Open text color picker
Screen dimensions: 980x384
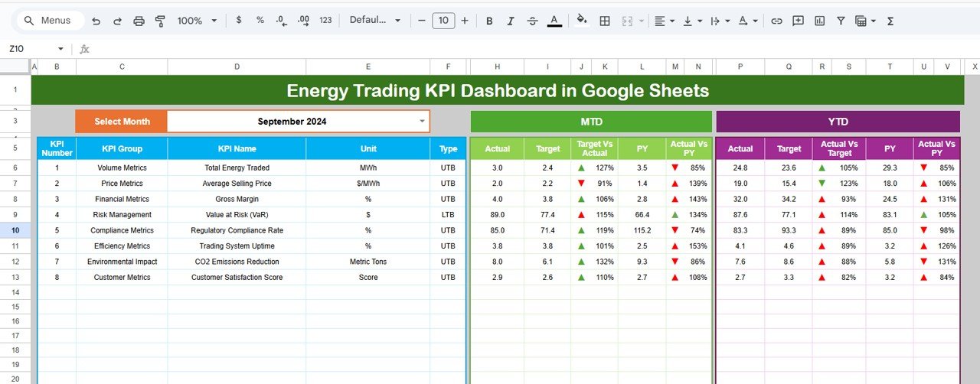click(554, 21)
